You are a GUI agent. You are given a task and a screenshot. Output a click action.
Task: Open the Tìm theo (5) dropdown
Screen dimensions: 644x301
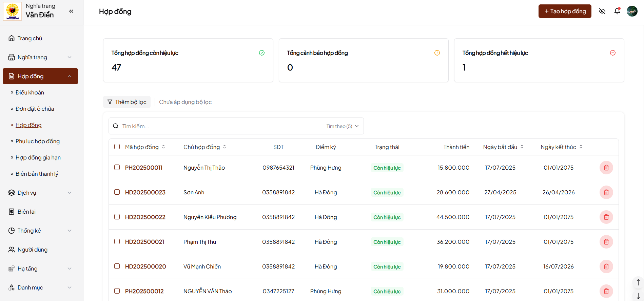point(343,126)
